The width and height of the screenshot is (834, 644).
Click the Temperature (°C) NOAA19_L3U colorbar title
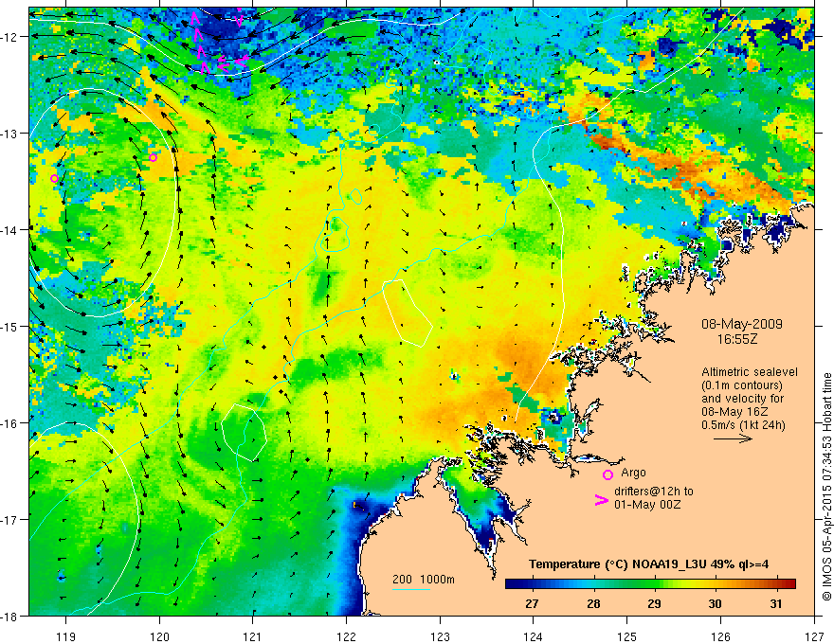[x=649, y=564]
